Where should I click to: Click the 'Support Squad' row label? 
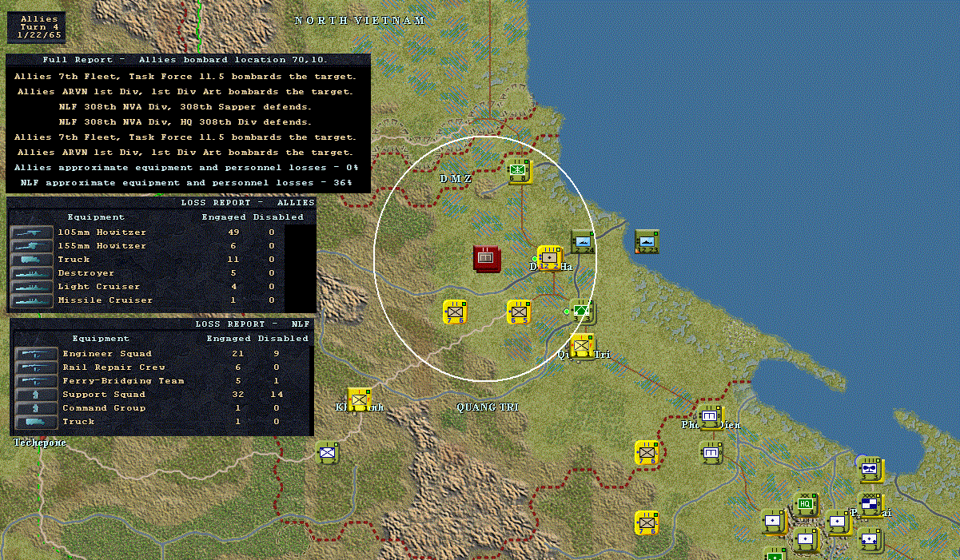click(x=104, y=395)
